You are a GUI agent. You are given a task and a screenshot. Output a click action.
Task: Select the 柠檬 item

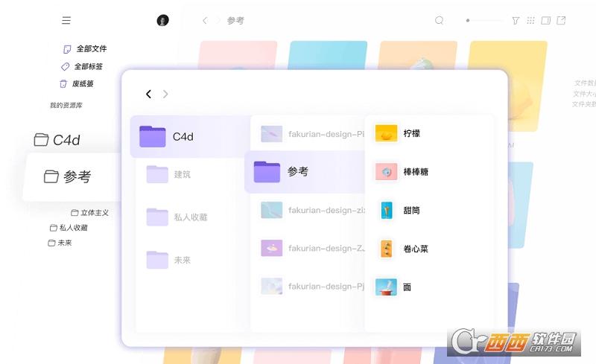click(397, 133)
